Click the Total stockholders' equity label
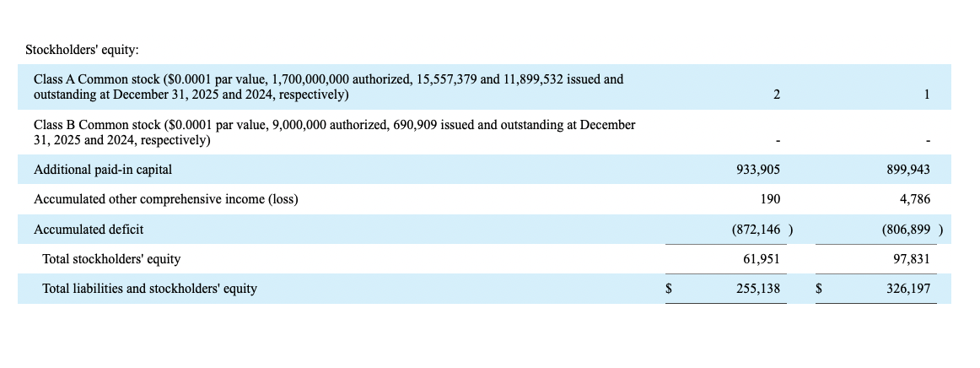This screenshot has width=980, height=368. (111, 259)
